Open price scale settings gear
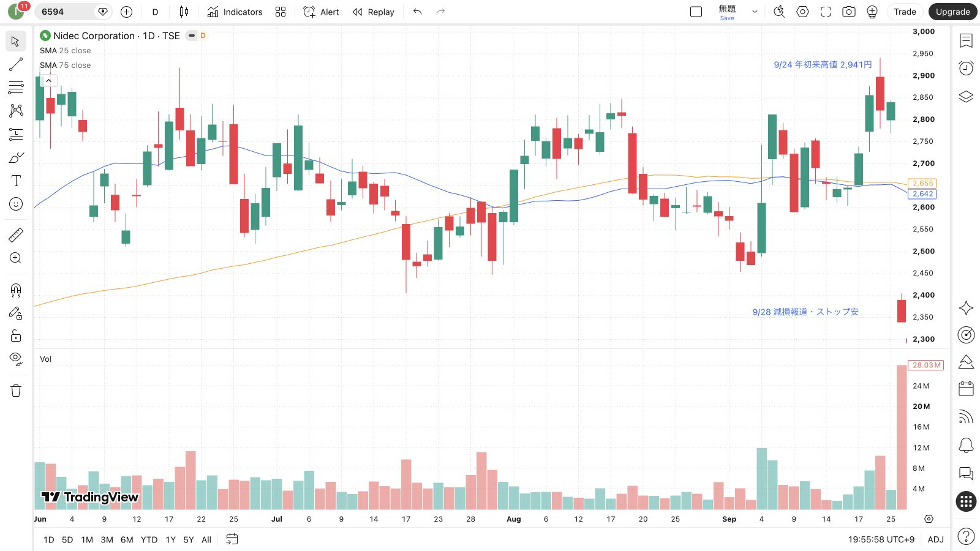This screenshot has width=980, height=551. click(929, 519)
